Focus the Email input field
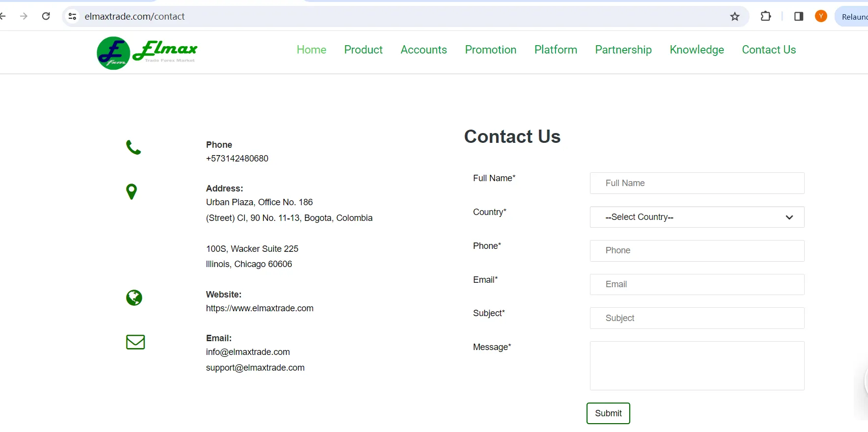The image size is (868, 432). click(697, 284)
